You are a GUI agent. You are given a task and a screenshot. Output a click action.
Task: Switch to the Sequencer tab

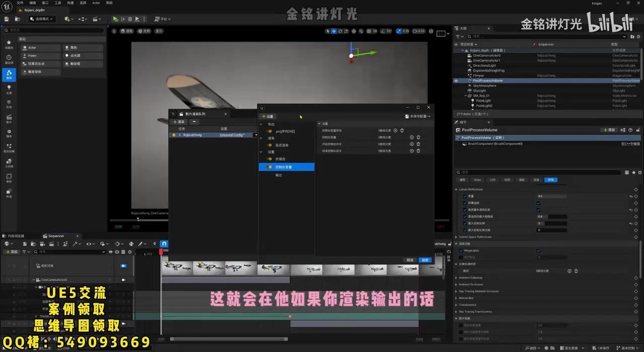click(x=55, y=236)
